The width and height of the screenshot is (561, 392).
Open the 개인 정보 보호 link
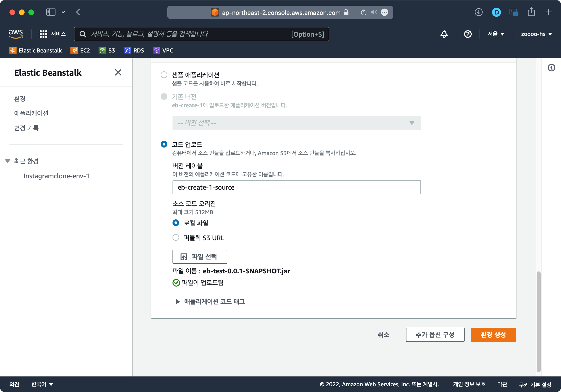point(469,384)
